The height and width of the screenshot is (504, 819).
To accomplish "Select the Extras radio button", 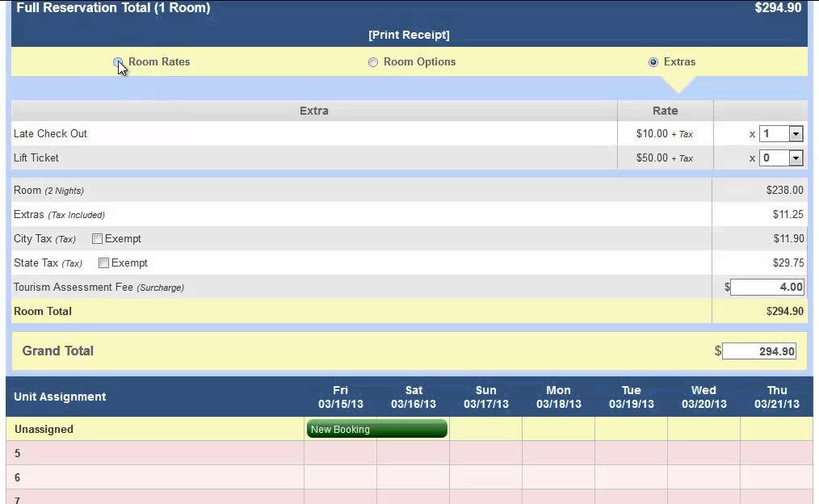I will click(653, 62).
